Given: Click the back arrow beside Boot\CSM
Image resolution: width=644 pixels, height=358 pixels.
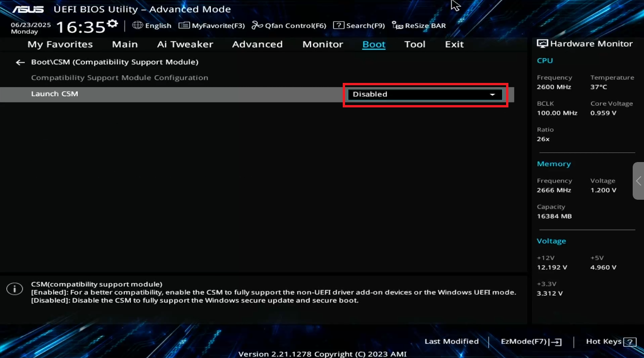Looking at the screenshot, I should pyautogui.click(x=20, y=62).
